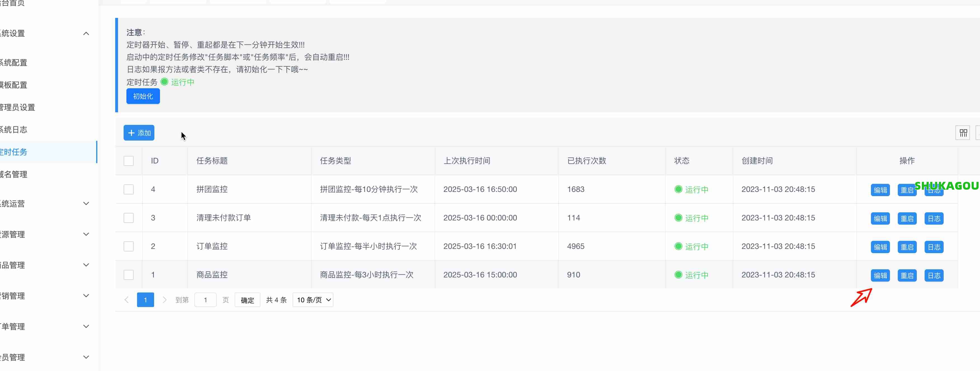This screenshot has height=371, width=980.
Task: Click the 初始化 button
Action: 143,96
